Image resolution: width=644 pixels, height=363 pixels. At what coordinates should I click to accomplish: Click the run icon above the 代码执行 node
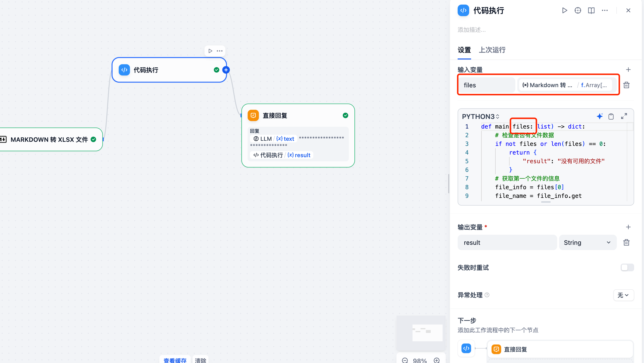[210, 51]
